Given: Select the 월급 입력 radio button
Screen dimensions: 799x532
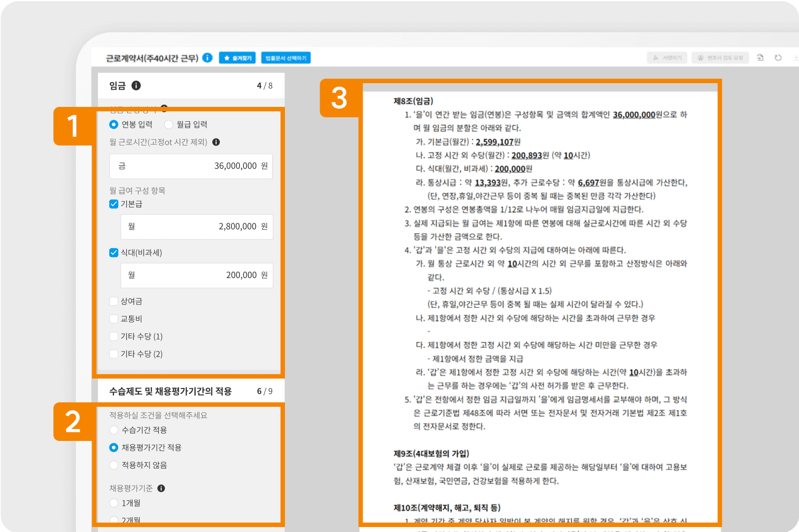Looking at the screenshot, I should [169, 125].
